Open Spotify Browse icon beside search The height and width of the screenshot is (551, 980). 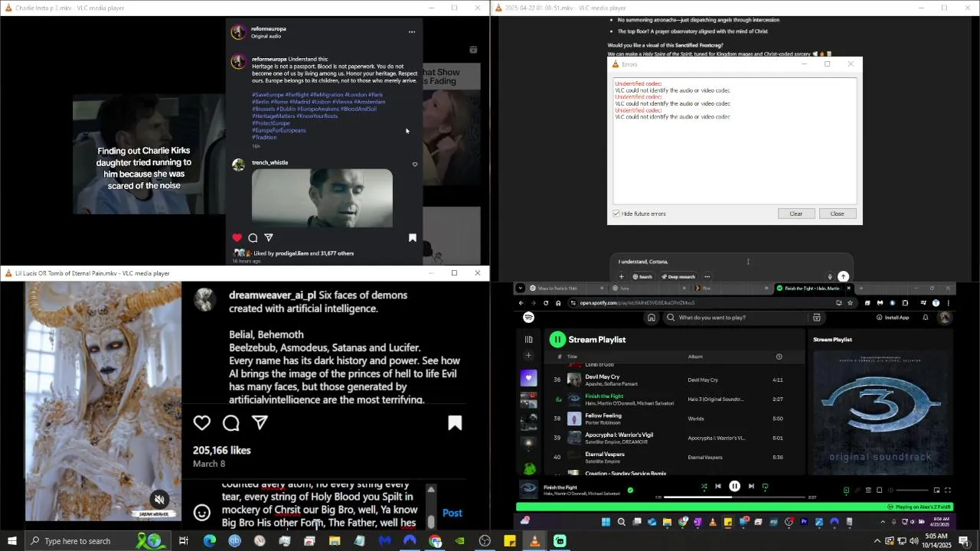(817, 318)
